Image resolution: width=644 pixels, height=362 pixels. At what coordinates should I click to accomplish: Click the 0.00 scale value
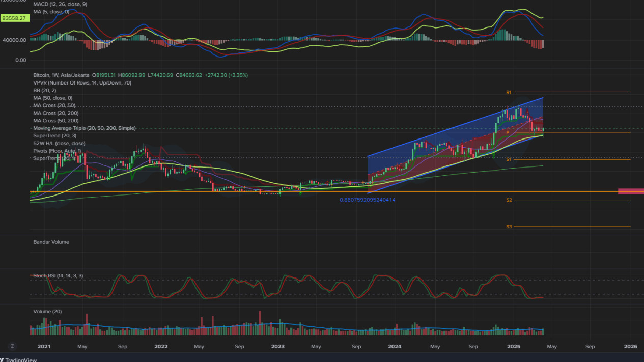point(20,60)
